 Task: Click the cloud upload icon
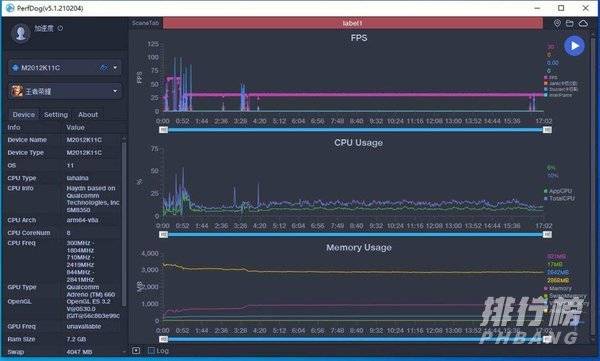click(583, 23)
